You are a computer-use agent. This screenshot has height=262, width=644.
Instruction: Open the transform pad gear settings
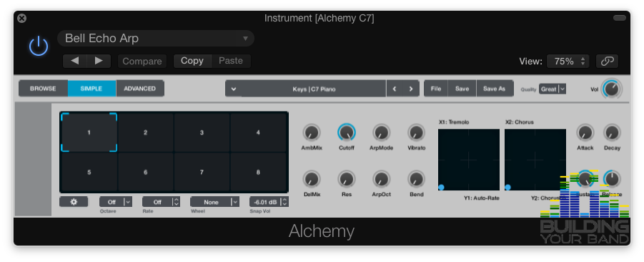click(x=74, y=202)
